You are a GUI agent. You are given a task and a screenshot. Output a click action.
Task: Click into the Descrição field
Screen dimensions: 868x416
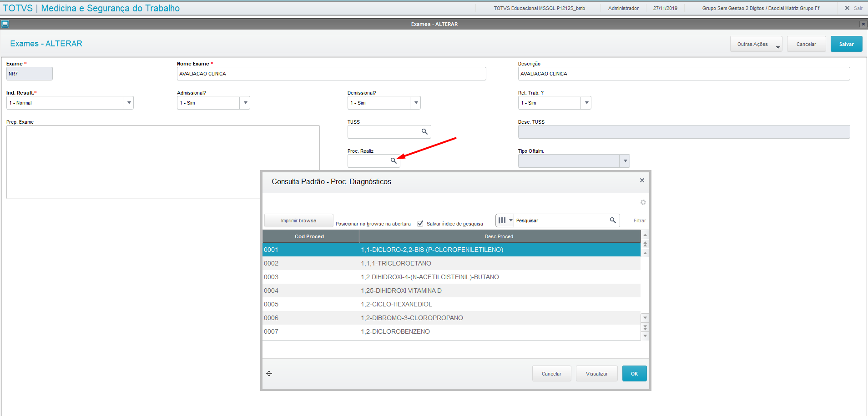pyautogui.click(x=684, y=74)
